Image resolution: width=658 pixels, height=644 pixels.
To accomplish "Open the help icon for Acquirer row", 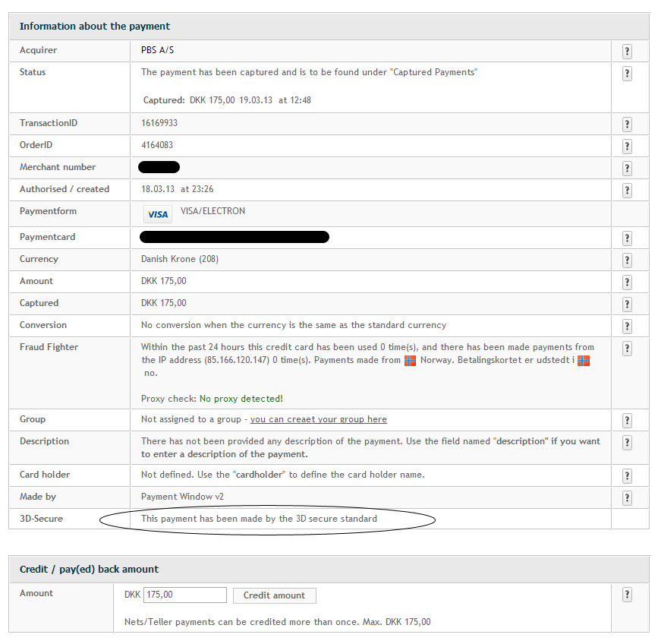I will tap(627, 52).
